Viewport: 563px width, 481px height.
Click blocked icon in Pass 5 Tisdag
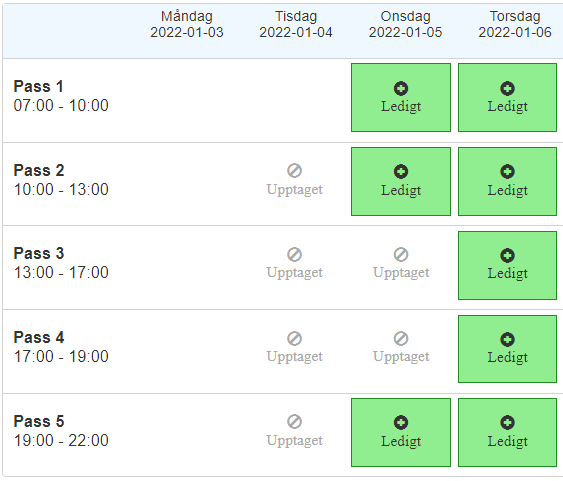(x=294, y=422)
